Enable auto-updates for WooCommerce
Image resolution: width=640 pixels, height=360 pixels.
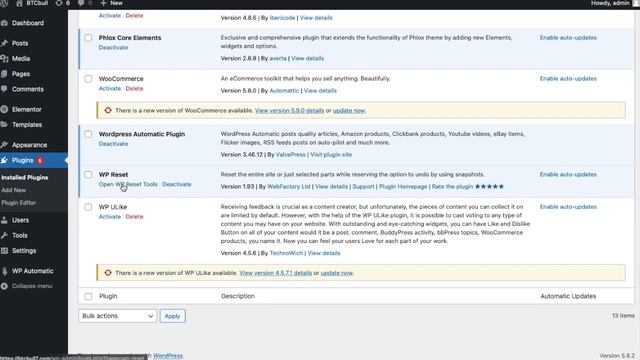pyautogui.click(x=568, y=79)
